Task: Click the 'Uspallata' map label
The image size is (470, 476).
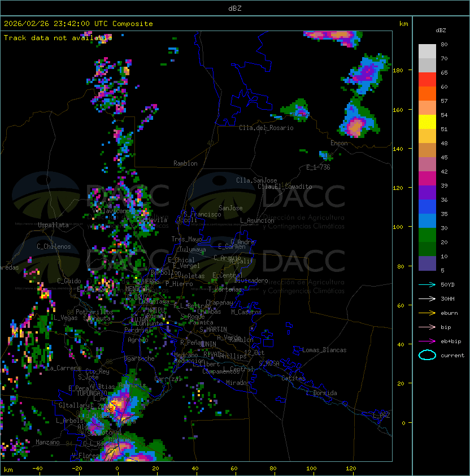Action: 53,225
